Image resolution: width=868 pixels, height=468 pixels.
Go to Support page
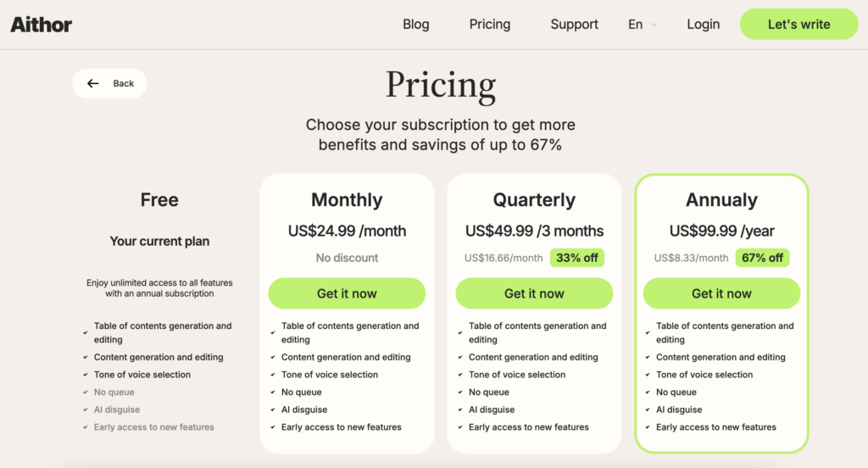(x=574, y=24)
